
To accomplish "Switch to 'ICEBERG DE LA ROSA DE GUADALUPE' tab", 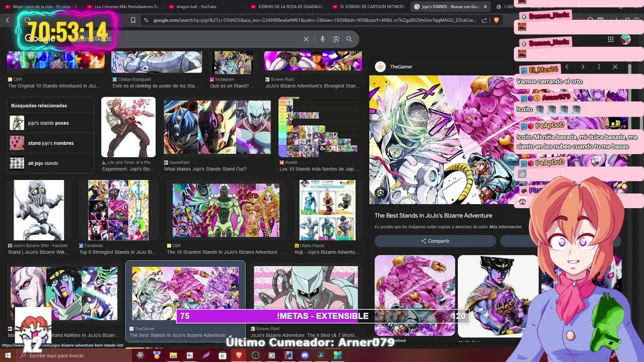I will [287, 7].
